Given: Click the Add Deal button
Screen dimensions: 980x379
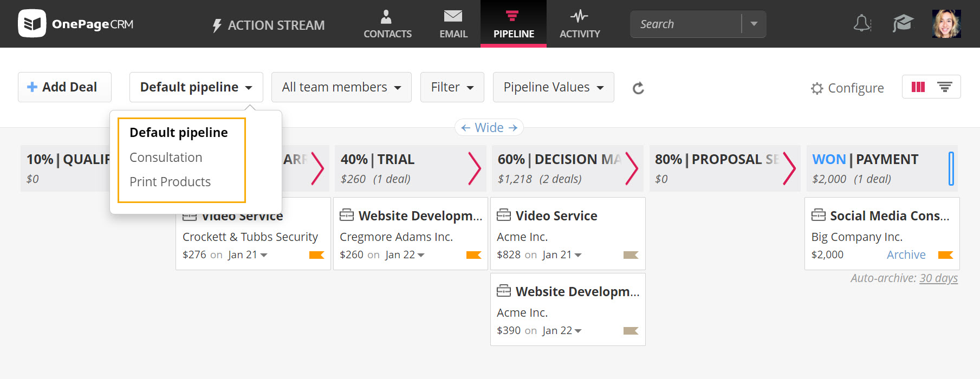Looking at the screenshot, I should (64, 87).
